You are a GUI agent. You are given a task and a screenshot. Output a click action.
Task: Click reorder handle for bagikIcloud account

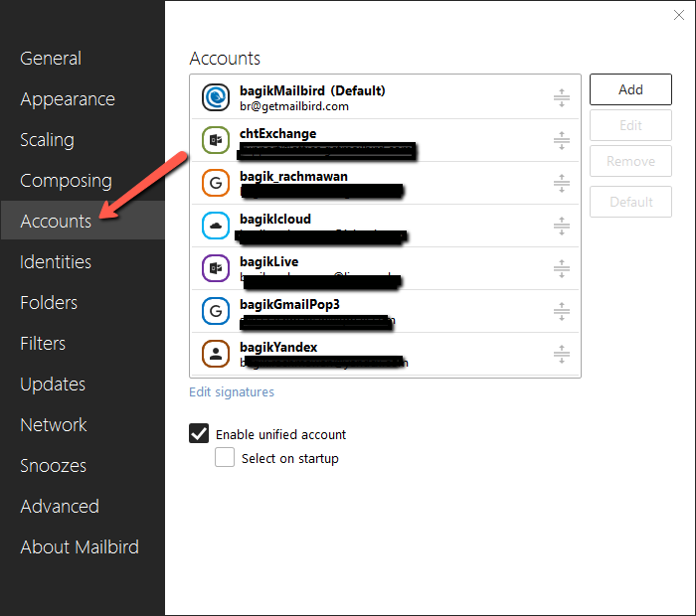(x=562, y=226)
